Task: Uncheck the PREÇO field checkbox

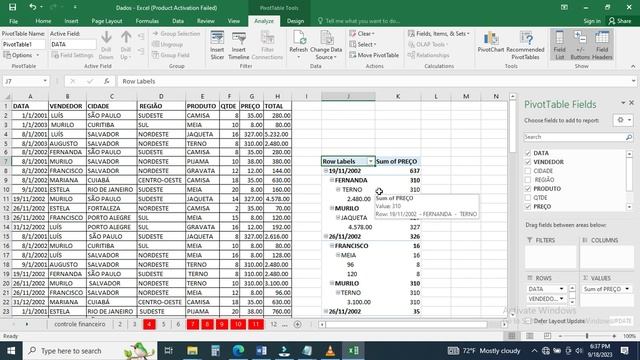Action: tap(528, 207)
